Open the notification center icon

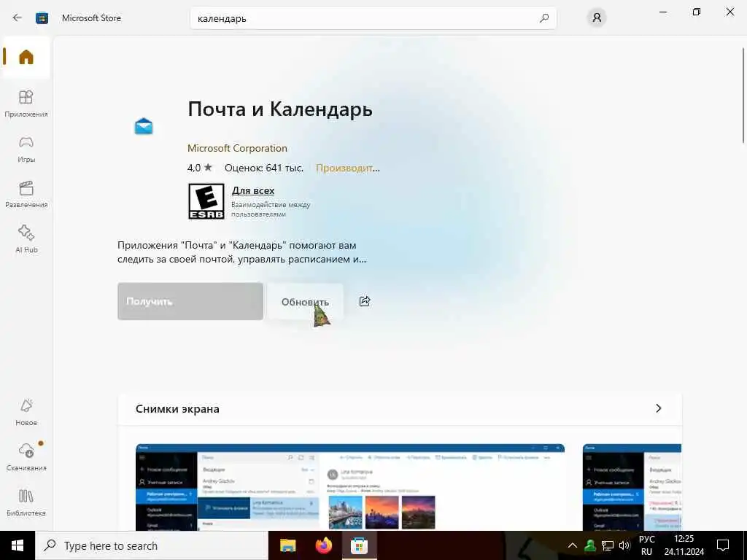point(723,545)
